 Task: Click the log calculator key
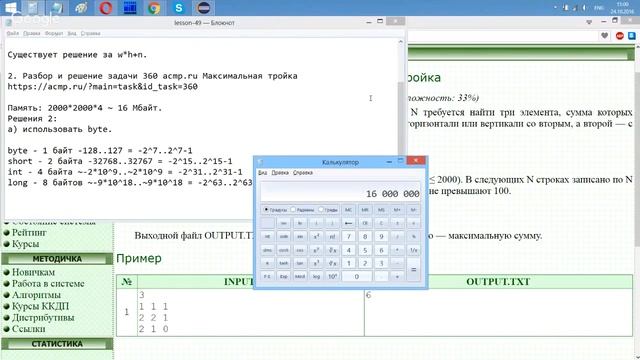pos(316,276)
